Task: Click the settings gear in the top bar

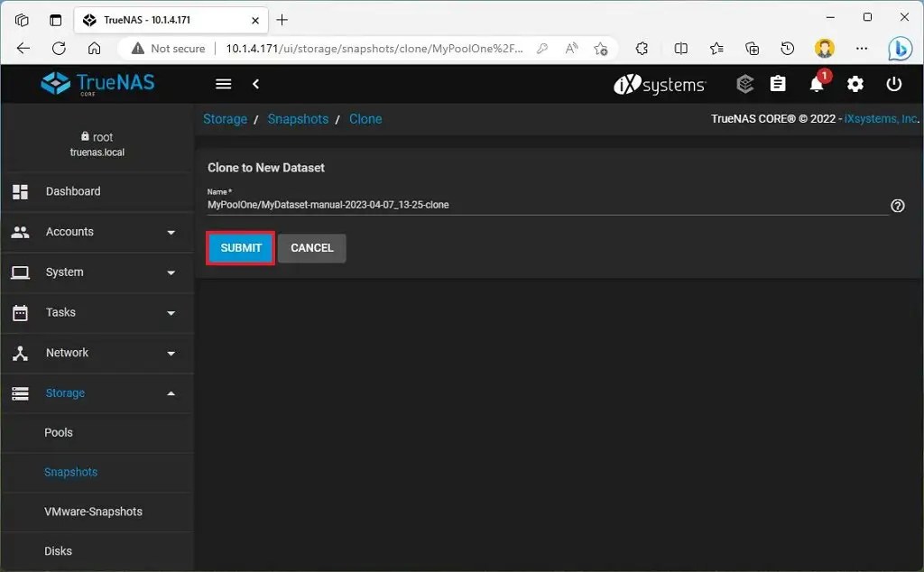Action: pos(855,84)
